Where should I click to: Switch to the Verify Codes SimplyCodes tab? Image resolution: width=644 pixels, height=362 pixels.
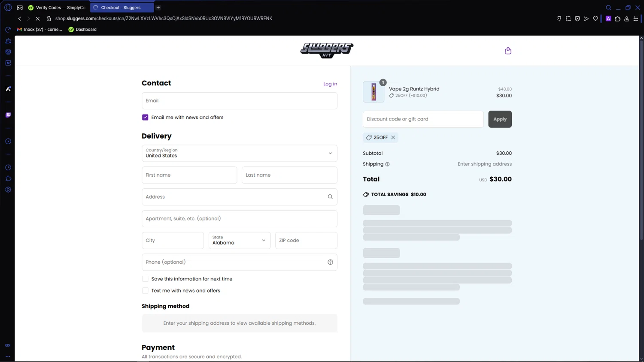click(57, 8)
